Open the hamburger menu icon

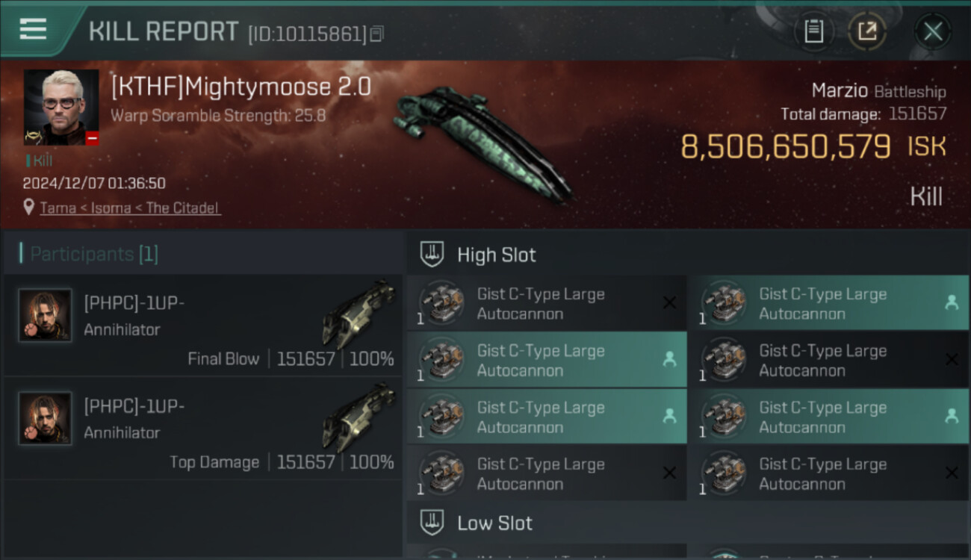(x=33, y=29)
